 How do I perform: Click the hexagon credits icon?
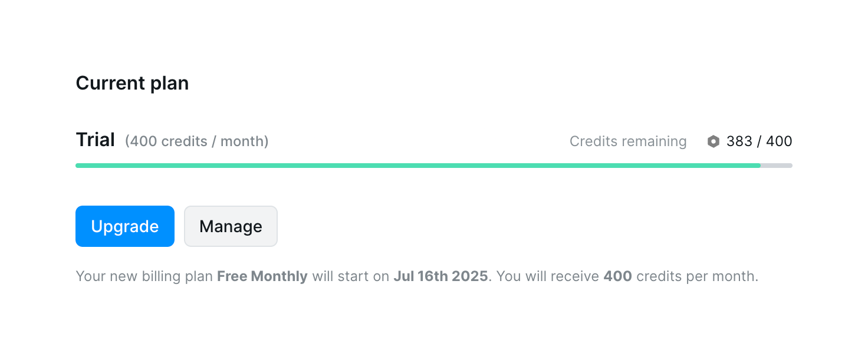click(714, 141)
